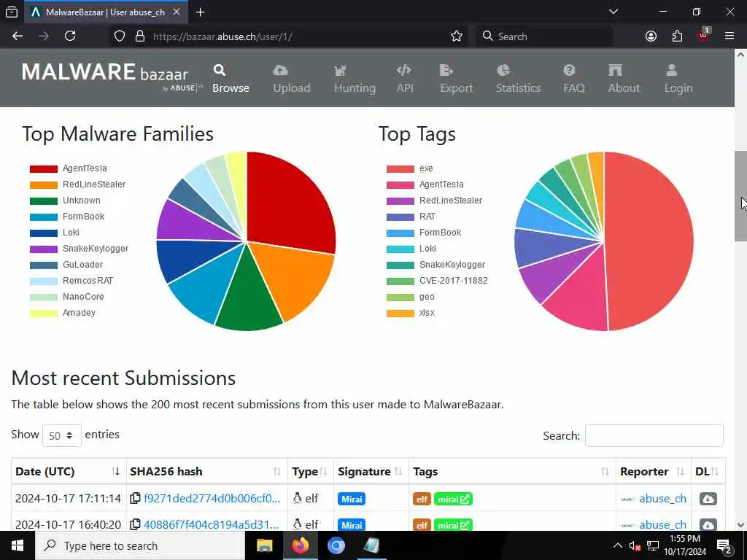Click the table Search input field

[x=654, y=435]
